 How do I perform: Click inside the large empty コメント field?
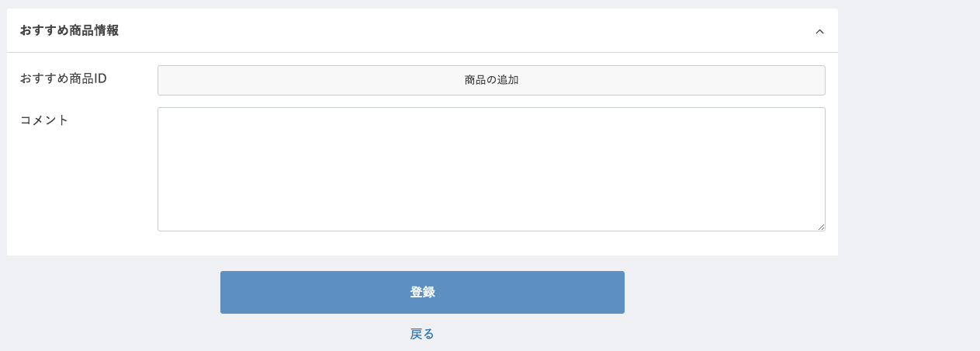(491, 169)
